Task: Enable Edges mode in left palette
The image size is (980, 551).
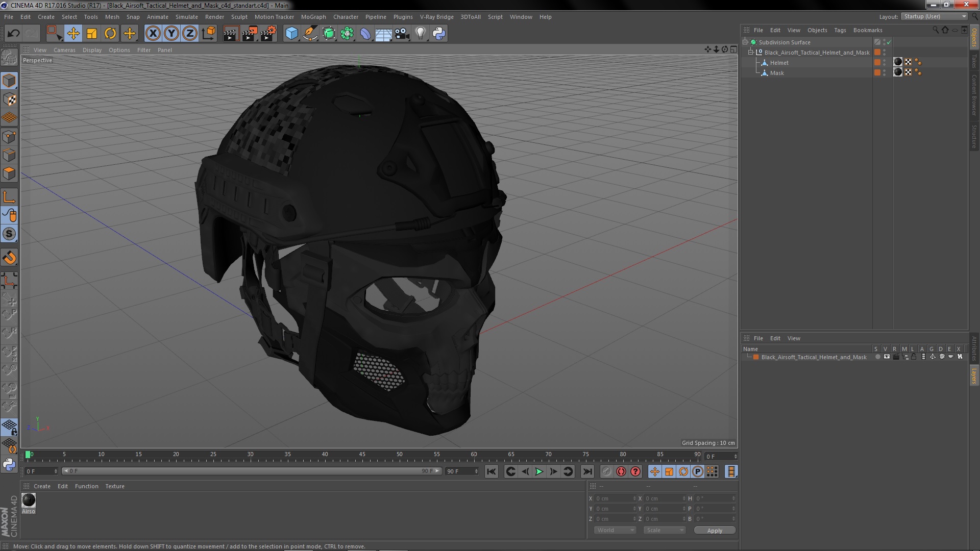Action: 9,155
